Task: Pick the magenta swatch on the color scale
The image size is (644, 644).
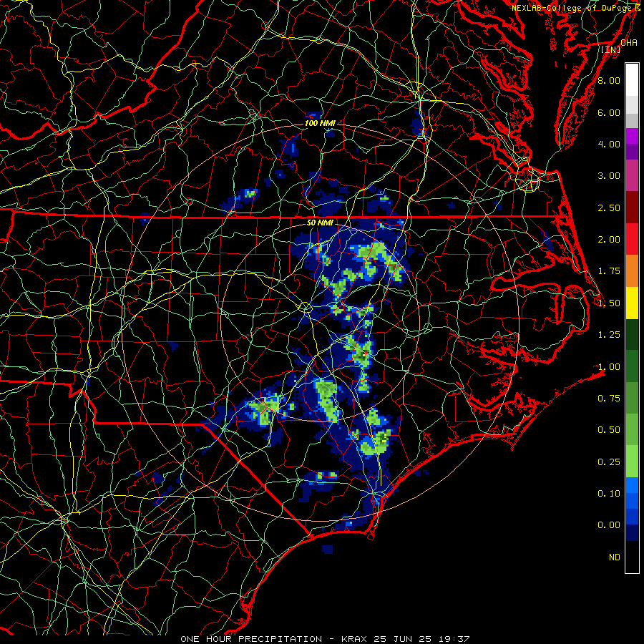Action: [632, 136]
